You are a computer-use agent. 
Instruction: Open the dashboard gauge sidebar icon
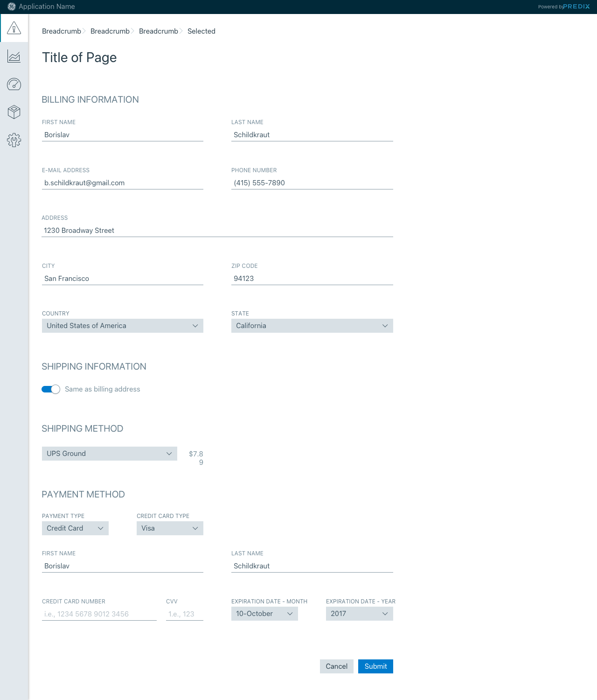[14, 84]
